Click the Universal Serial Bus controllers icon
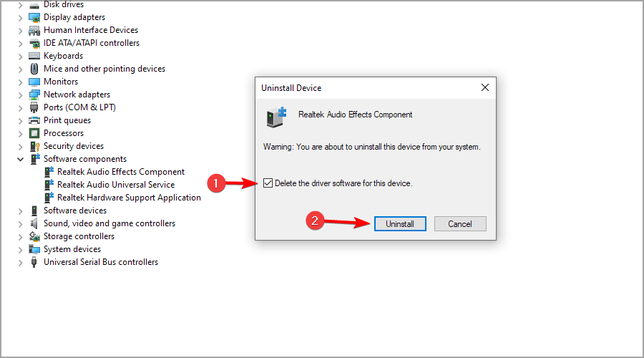This screenshot has width=644, height=358. [x=34, y=262]
